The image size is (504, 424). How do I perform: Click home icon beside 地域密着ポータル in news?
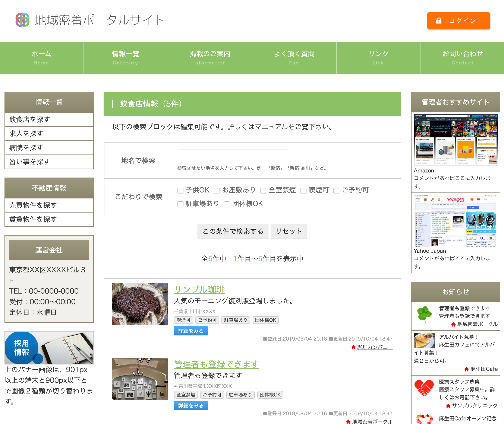coord(453,325)
